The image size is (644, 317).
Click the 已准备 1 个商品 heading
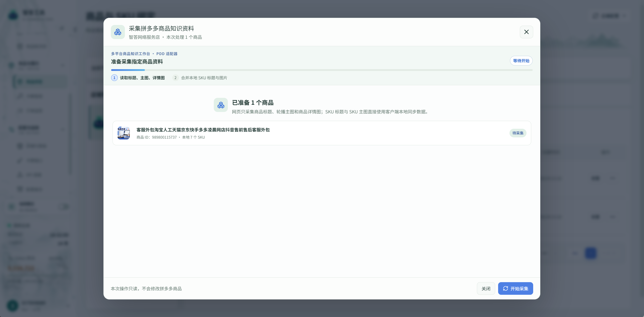pyautogui.click(x=253, y=103)
